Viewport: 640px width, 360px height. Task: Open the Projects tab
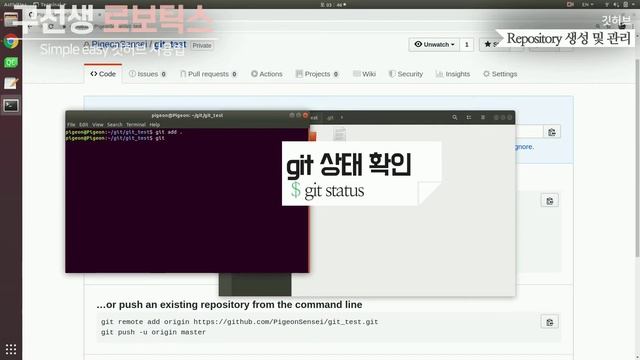317,74
